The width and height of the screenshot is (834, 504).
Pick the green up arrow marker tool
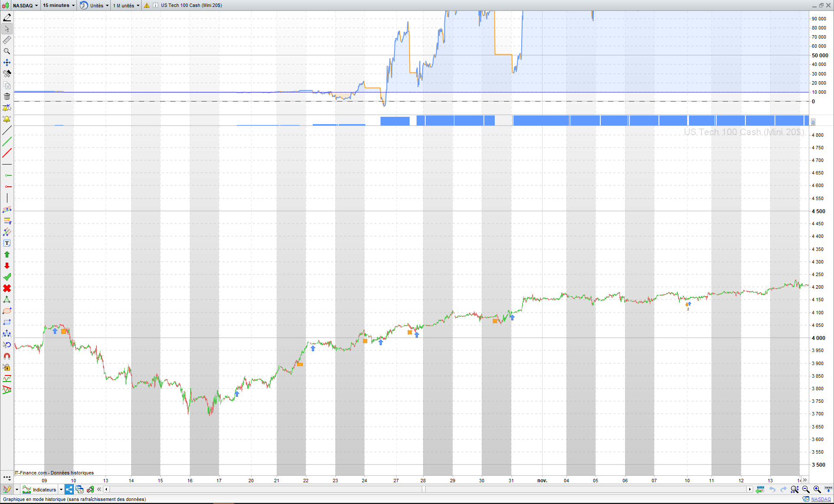pos(7,254)
